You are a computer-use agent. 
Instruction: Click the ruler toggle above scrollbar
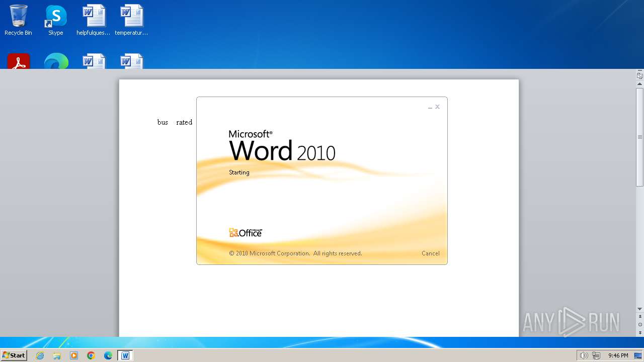pos(640,76)
